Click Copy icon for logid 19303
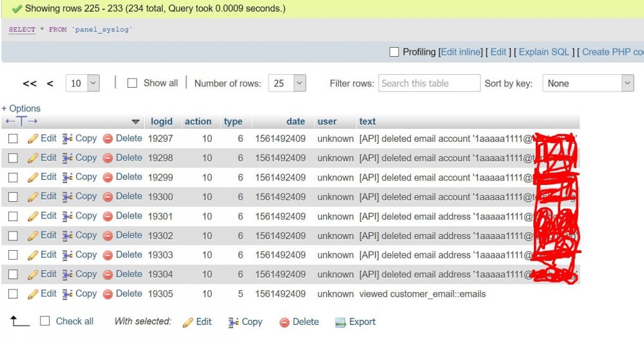Viewport: 644px width, 343px height. (x=68, y=255)
